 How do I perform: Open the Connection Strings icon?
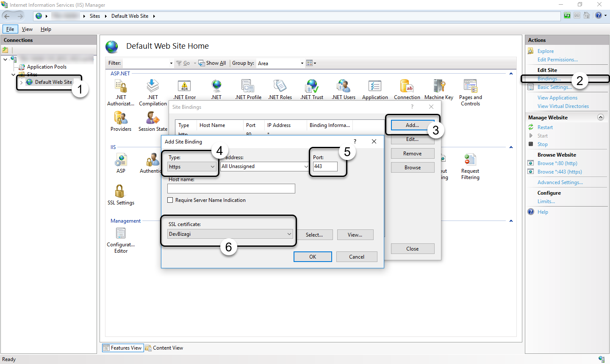(407, 86)
